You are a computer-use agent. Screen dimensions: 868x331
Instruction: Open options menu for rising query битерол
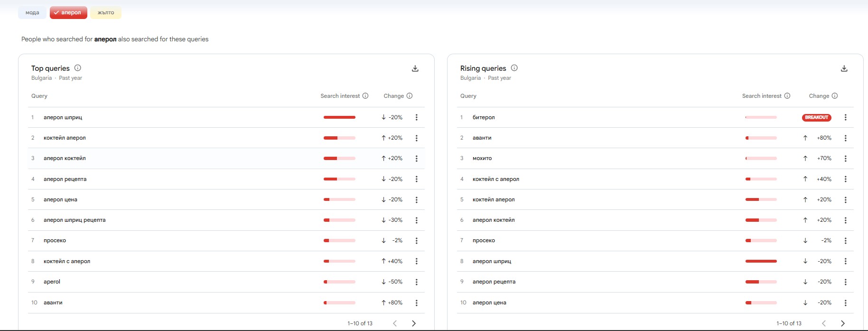click(x=846, y=117)
